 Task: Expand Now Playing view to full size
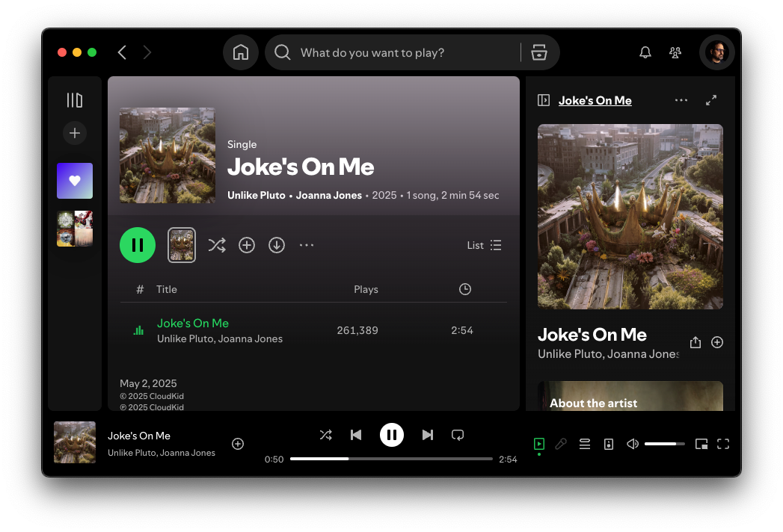coord(711,100)
